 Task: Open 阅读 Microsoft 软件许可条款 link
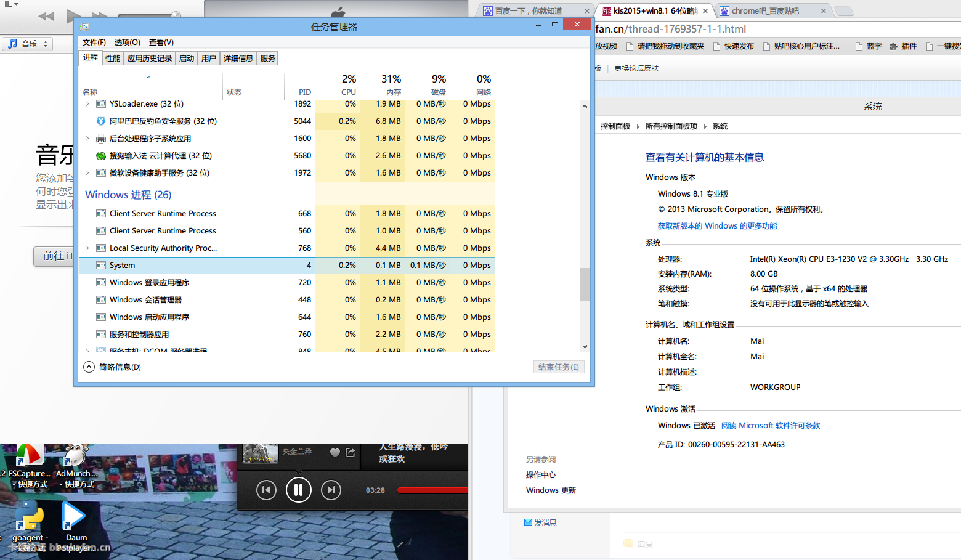coord(771,426)
